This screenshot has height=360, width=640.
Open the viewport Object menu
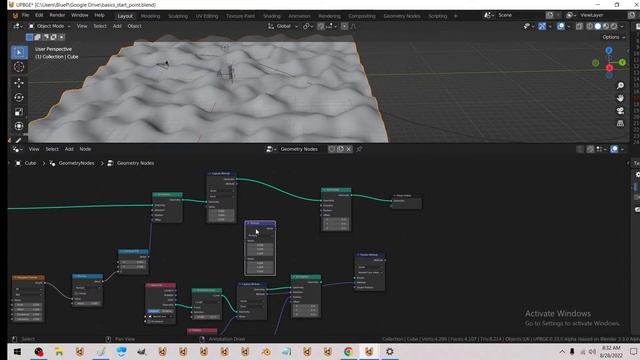[134, 26]
